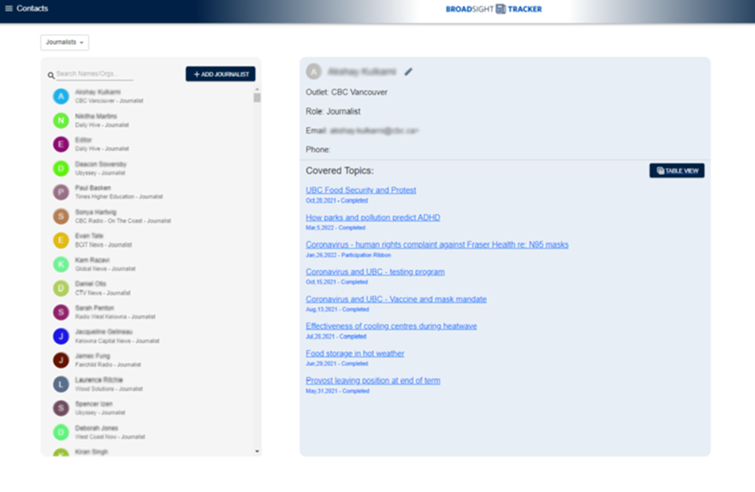
Task: Open How parks and pollution predict ADHD
Action: (x=373, y=218)
